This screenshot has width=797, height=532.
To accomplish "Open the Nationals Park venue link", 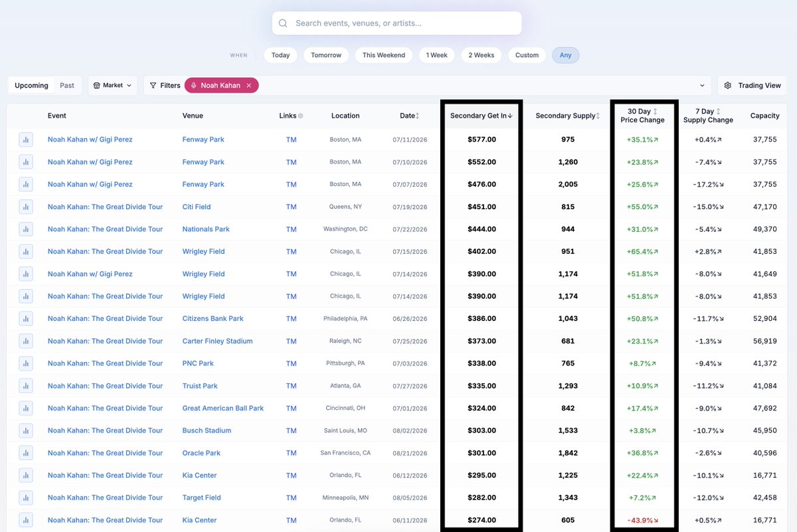I will [206, 229].
